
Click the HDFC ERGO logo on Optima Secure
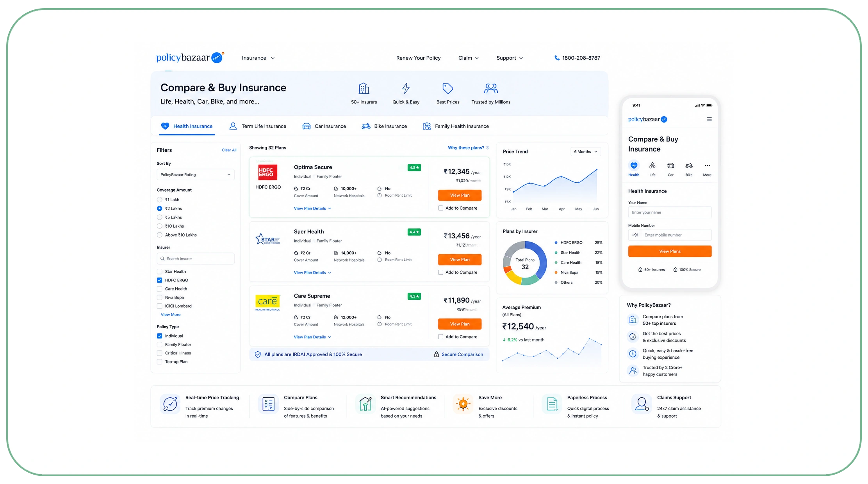(268, 172)
